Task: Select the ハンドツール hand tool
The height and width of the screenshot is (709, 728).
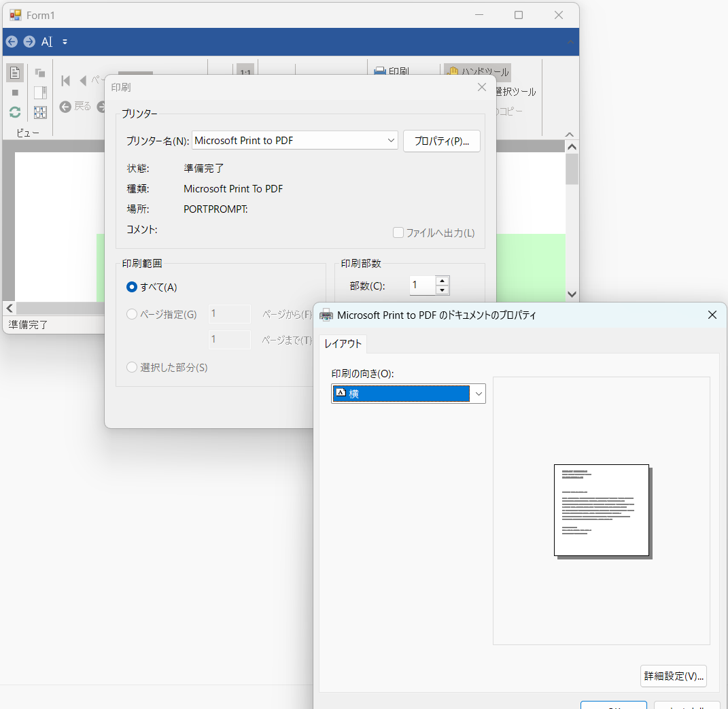Action: click(x=477, y=72)
